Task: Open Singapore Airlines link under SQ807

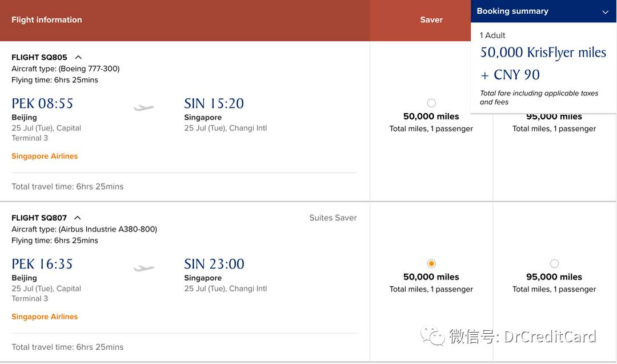Action: [x=45, y=317]
